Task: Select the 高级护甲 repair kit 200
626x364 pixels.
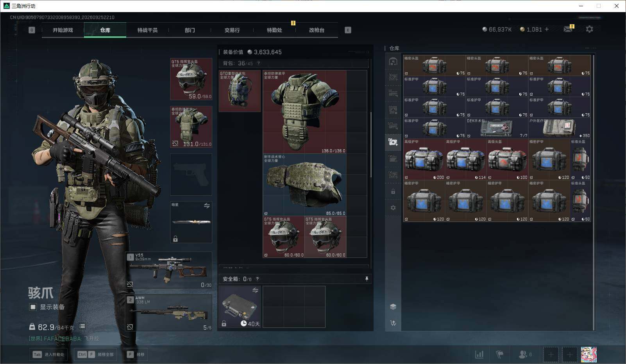Action: pyautogui.click(x=424, y=159)
